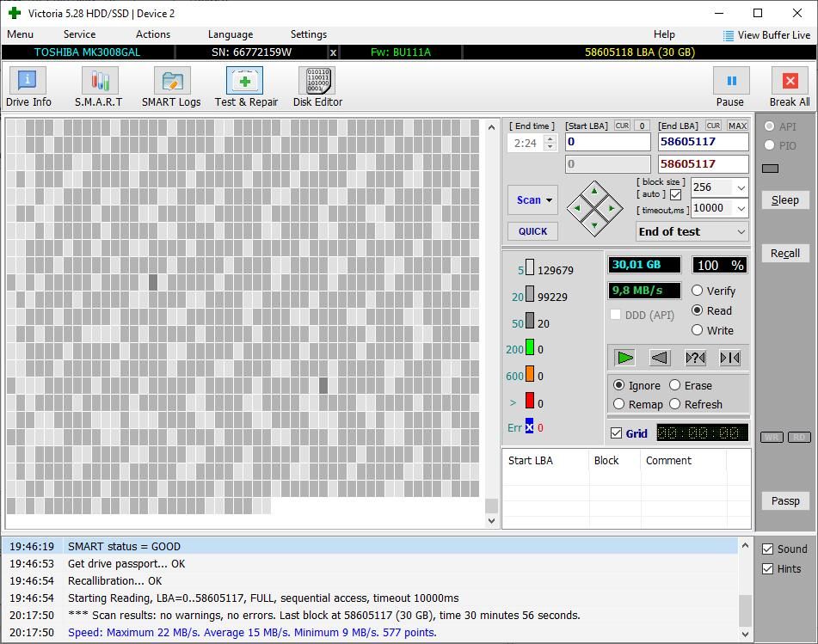
Task: Open the timeout ms dropdown
Action: point(741,208)
